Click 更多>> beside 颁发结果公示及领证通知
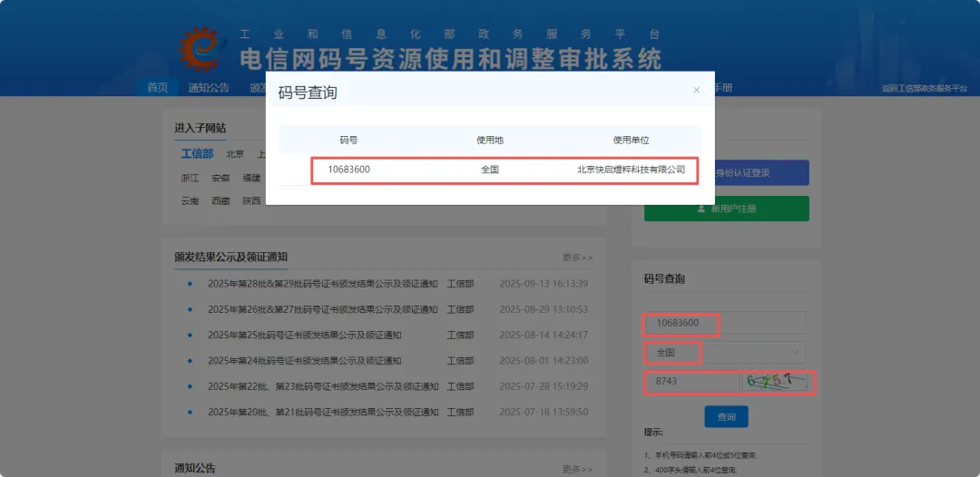Image resolution: width=980 pixels, height=477 pixels. 577,258
